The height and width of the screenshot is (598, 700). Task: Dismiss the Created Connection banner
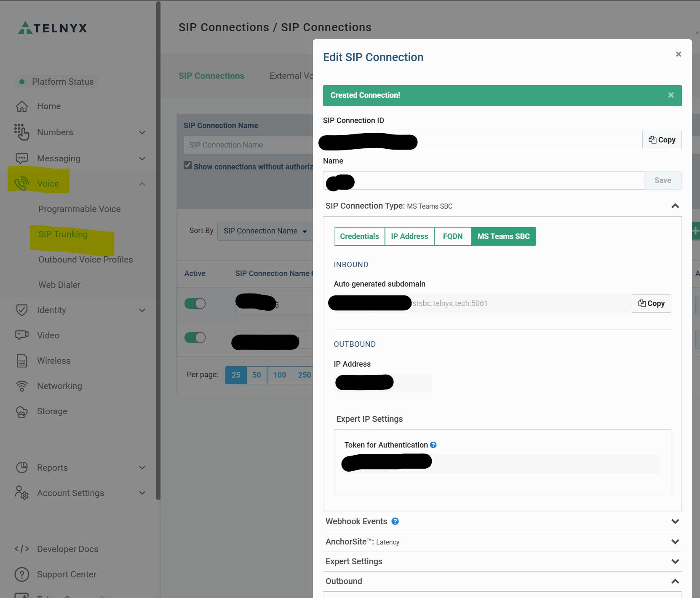pos(671,95)
